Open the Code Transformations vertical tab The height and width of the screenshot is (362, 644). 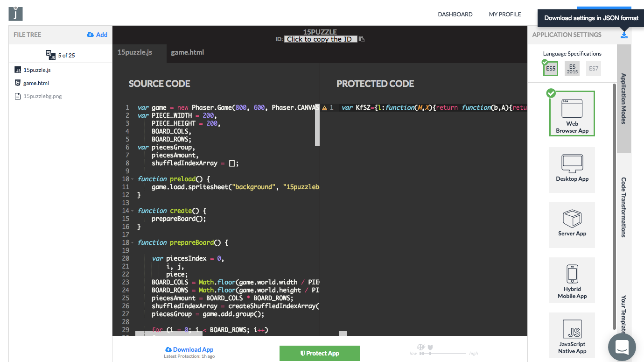click(x=623, y=207)
